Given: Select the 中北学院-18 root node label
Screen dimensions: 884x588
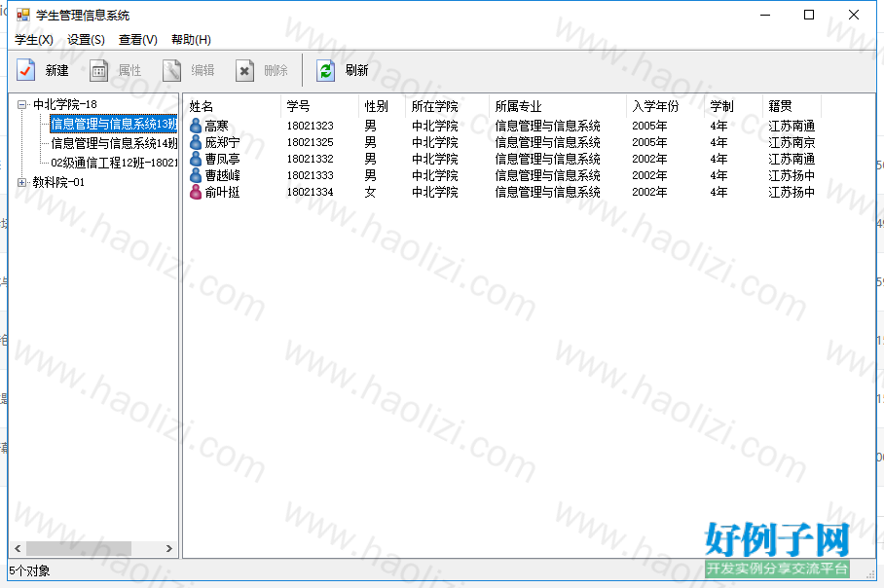Looking at the screenshot, I should (65, 104).
